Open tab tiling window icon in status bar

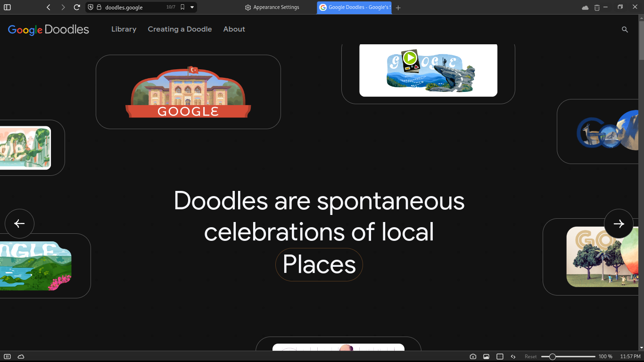click(500, 356)
